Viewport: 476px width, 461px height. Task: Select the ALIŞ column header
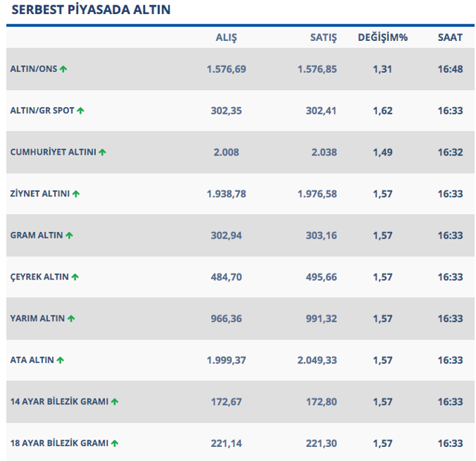point(226,37)
